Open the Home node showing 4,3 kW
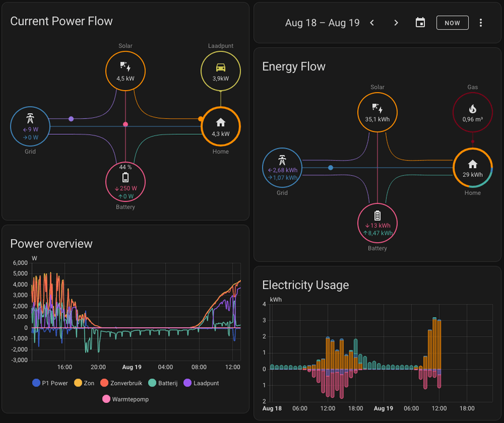 (x=220, y=127)
